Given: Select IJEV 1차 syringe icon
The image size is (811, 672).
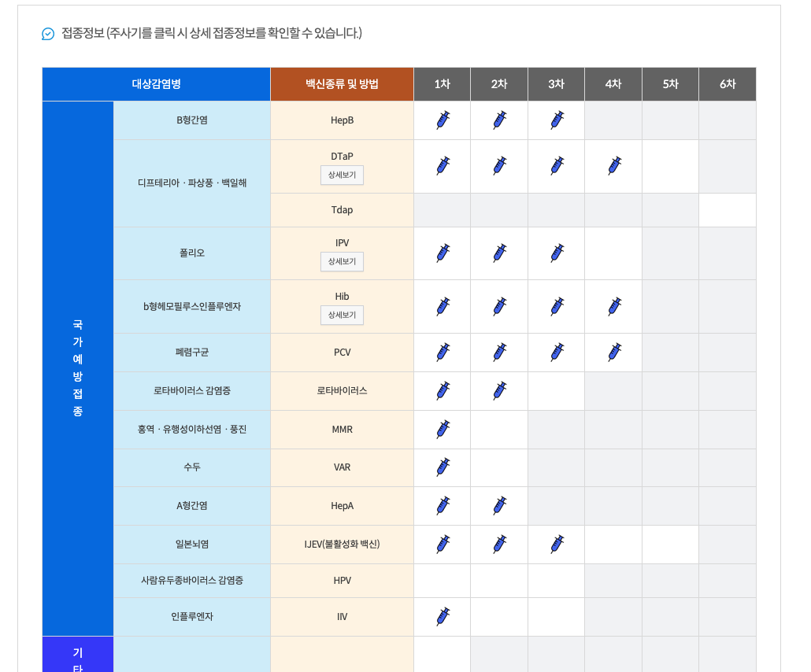Looking at the screenshot, I should coord(443,545).
